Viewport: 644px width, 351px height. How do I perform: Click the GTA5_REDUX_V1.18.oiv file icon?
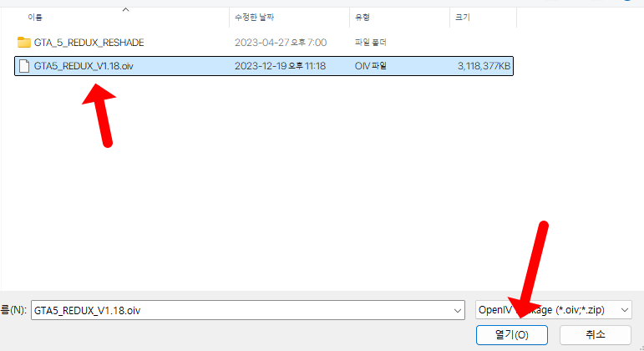coord(23,66)
